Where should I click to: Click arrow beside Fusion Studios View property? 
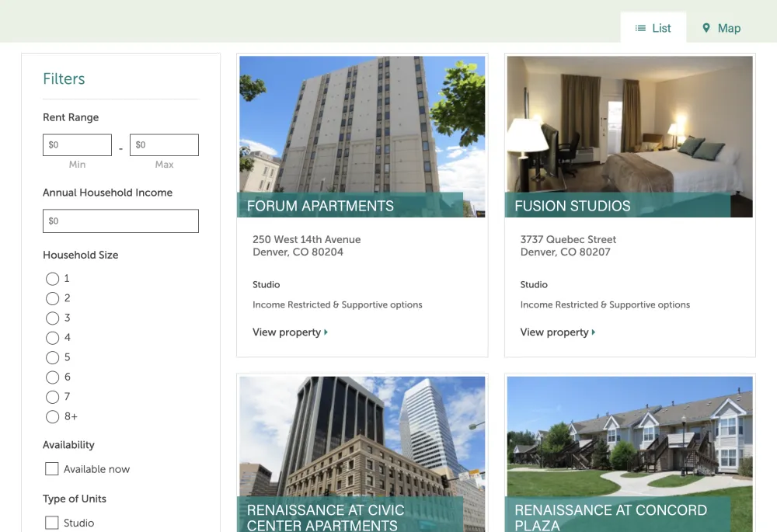click(594, 332)
